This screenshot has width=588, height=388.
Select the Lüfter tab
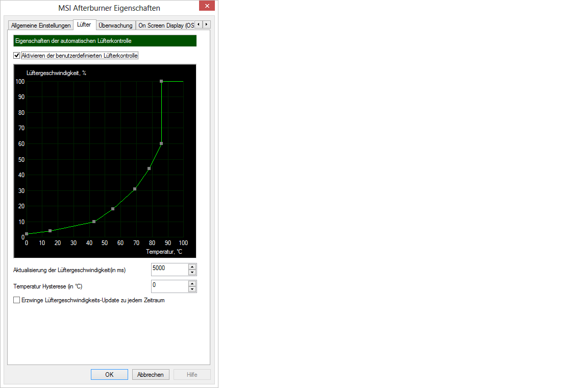tap(84, 25)
